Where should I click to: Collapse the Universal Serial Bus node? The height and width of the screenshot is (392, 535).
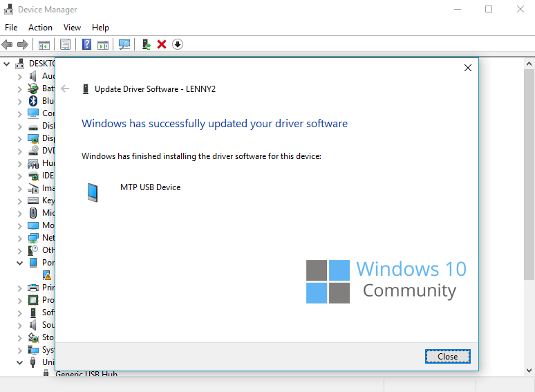20,363
